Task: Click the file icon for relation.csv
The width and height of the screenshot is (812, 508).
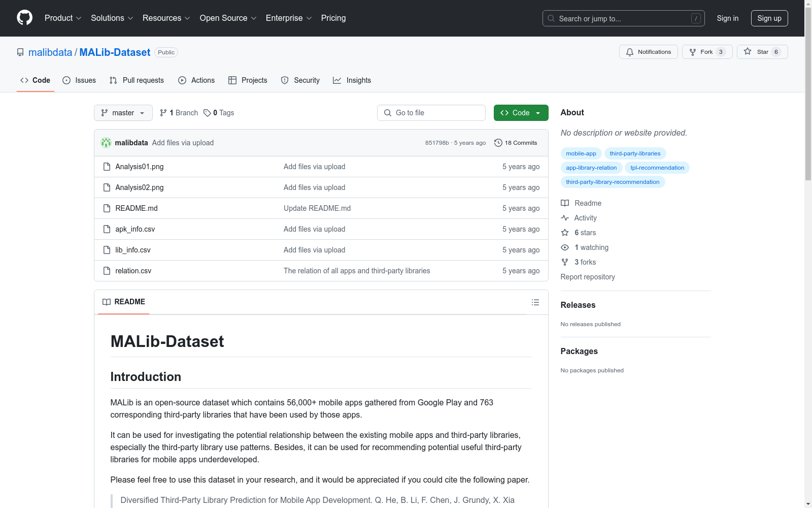Action: tap(107, 271)
